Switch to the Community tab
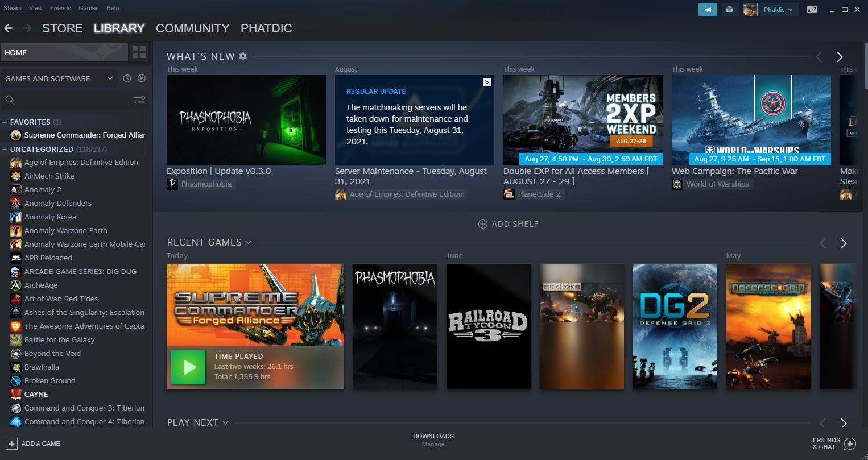This screenshot has height=460, width=868. [x=193, y=28]
